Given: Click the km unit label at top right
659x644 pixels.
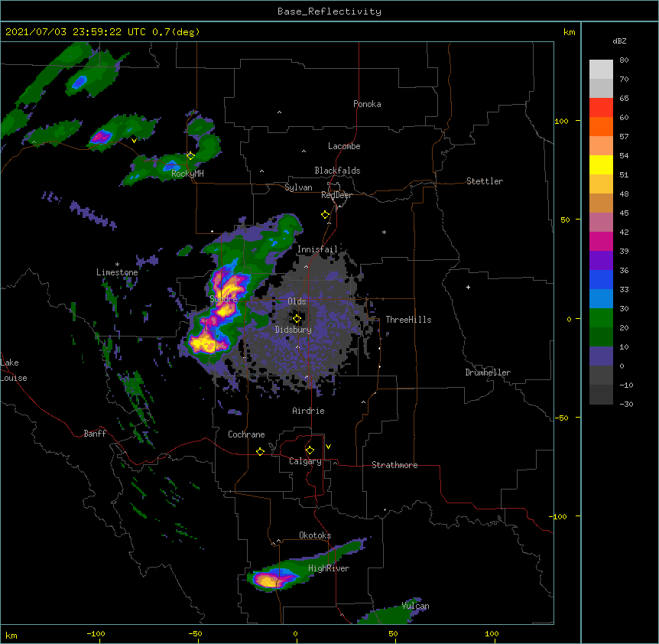Looking at the screenshot, I should click(x=570, y=32).
